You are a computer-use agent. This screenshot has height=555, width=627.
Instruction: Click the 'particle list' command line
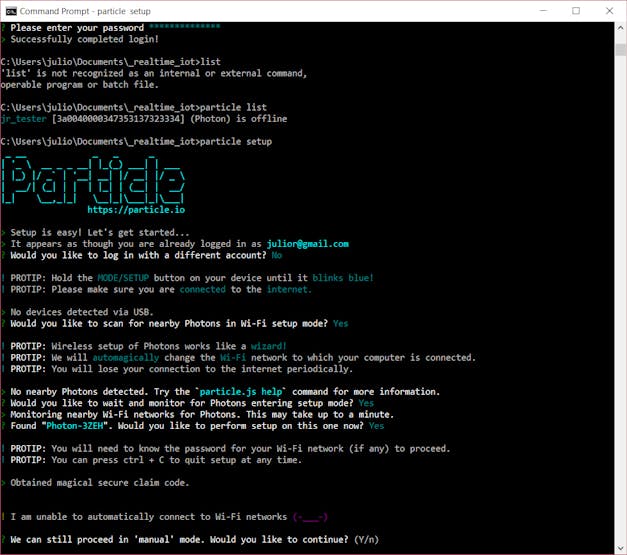(134, 107)
